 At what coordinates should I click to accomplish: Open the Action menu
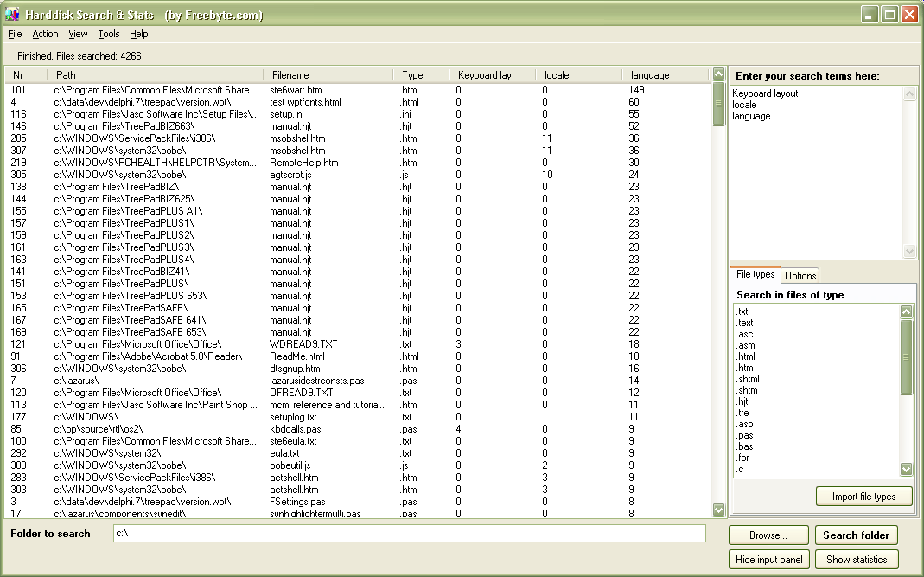click(45, 35)
